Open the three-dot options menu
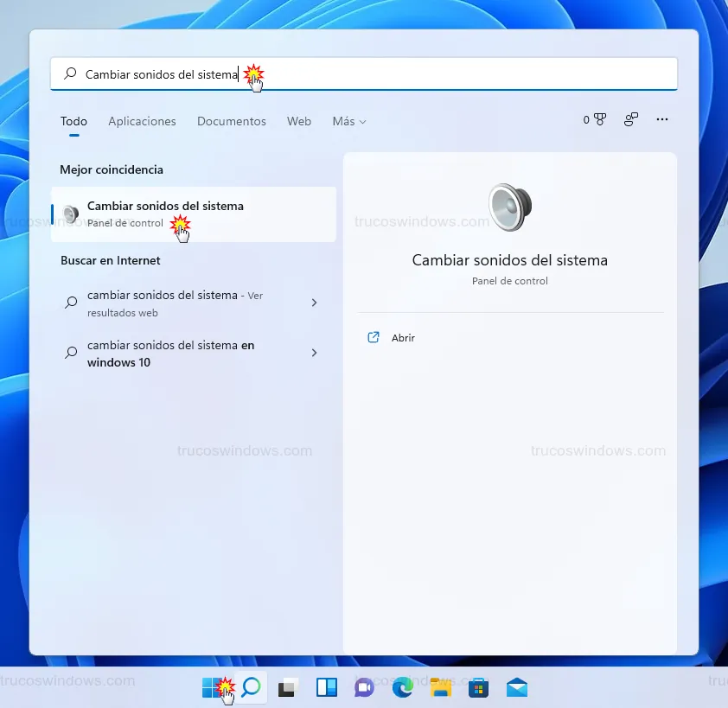 click(662, 120)
